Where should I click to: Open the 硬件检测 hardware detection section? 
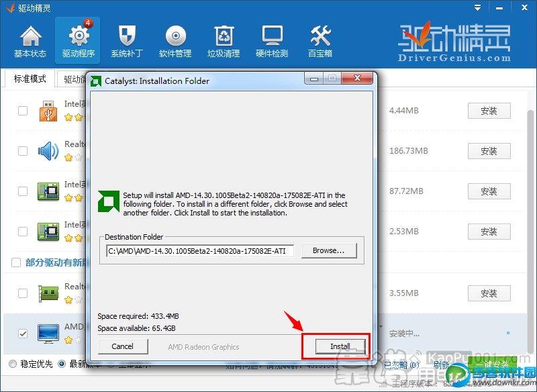tap(272, 41)
